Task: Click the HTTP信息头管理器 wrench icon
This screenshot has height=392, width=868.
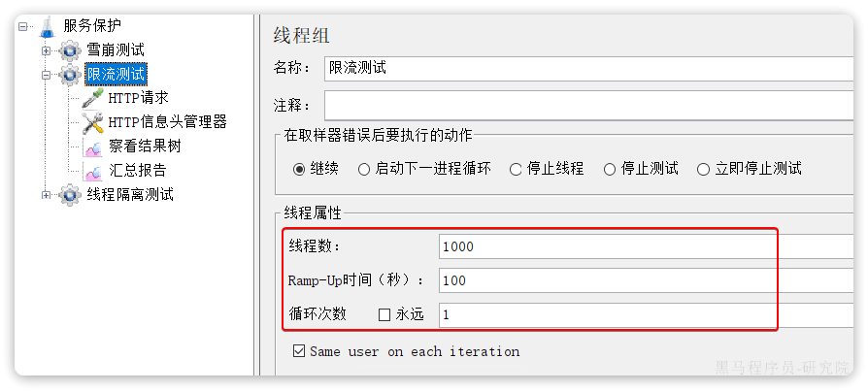Action: pos(93,122)
